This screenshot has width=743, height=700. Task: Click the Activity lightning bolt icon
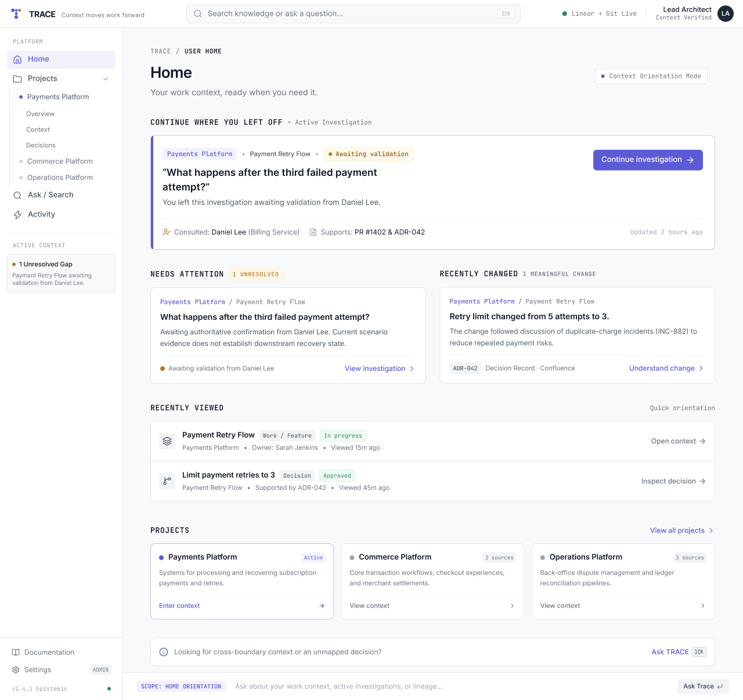[x=17, y=215]
